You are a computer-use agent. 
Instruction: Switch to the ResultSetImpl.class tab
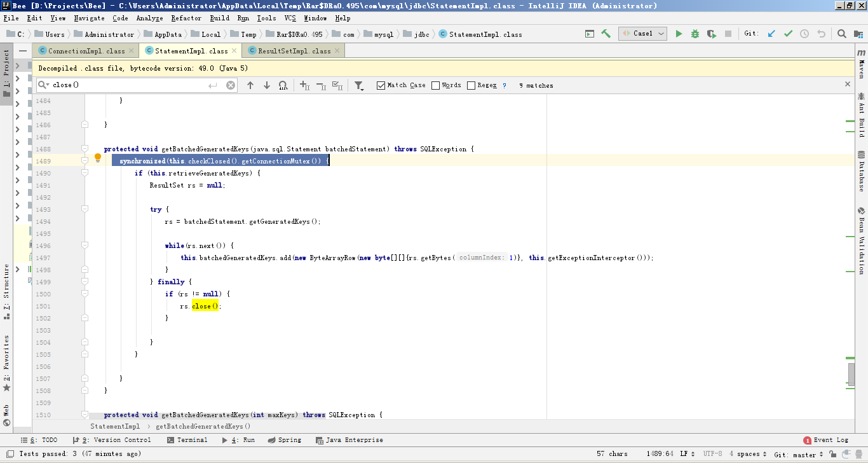[x=294, y=51]
